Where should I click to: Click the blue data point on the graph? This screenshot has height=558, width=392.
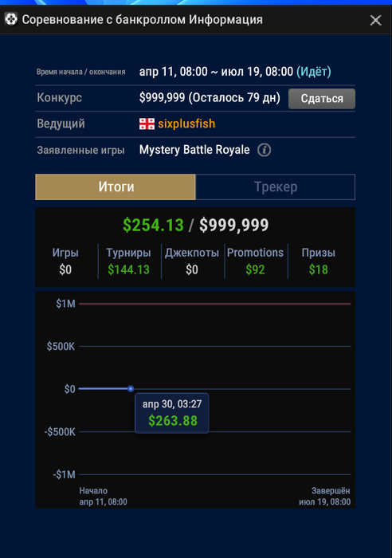tap(131, 389)
